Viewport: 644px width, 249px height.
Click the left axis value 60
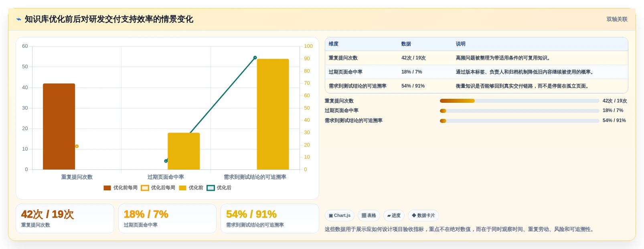pos(25,46)
